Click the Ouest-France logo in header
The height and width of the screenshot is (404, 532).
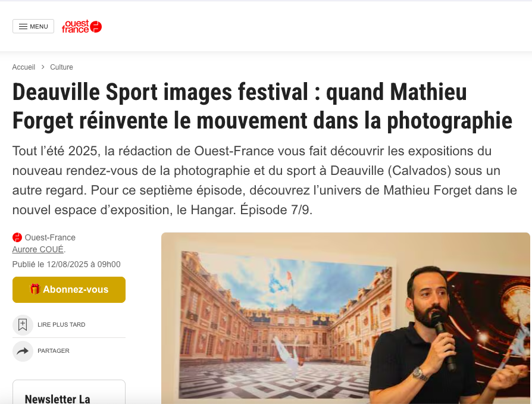tap(82, 26)
